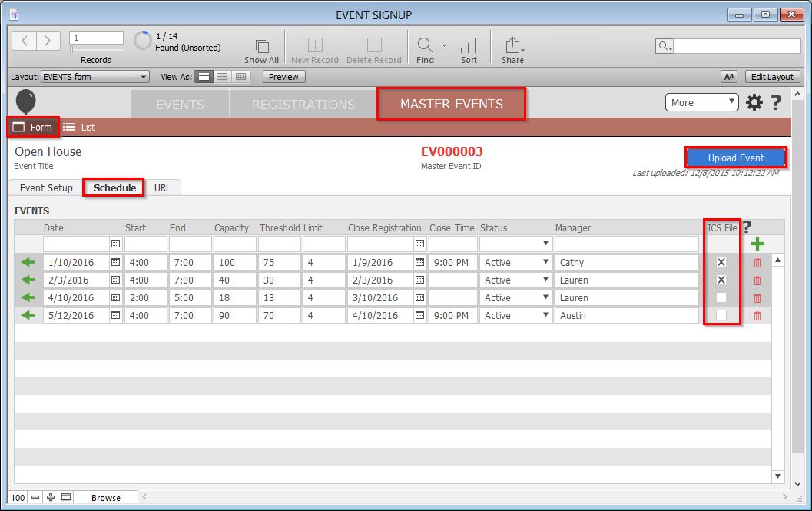Expand Status dropdown for the 5/12/2016 event
This screenshot has height=511, width=812.
[x=545, y=316]
